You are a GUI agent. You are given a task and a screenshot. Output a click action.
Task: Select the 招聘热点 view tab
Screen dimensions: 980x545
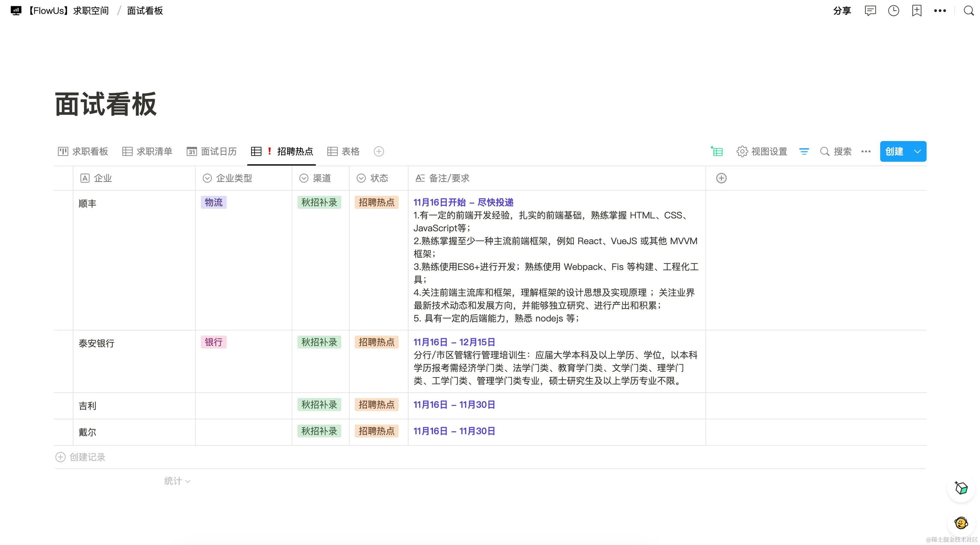pyautogui.click(x=282, y=151)
